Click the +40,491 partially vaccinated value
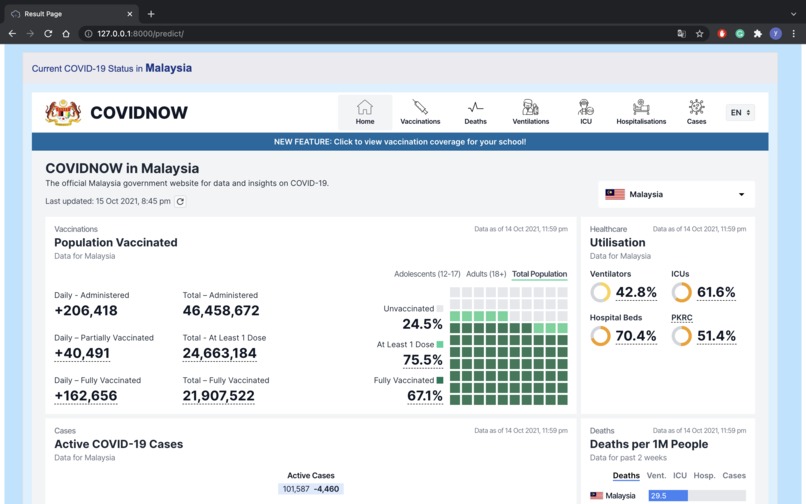 pyautogui.click(x=82, y=353)
